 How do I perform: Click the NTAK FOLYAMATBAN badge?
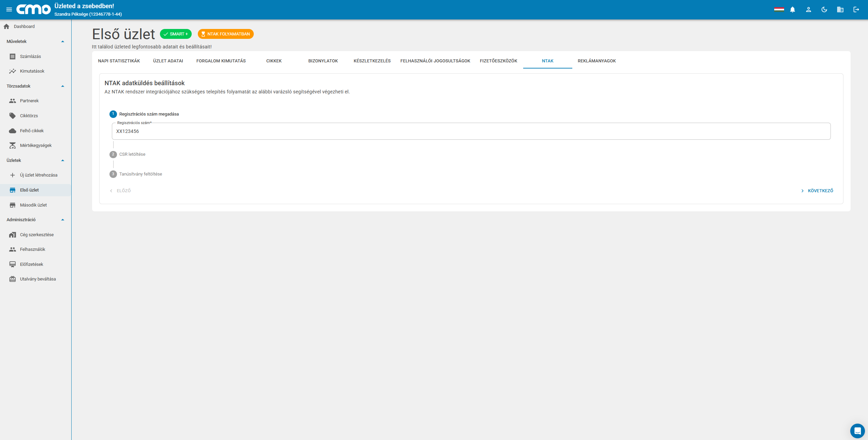pyautogui.click(x=226, y=34)
